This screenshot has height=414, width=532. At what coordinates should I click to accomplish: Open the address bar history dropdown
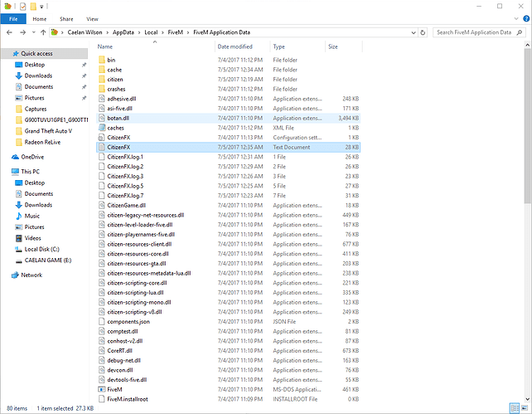pos(414,32)
